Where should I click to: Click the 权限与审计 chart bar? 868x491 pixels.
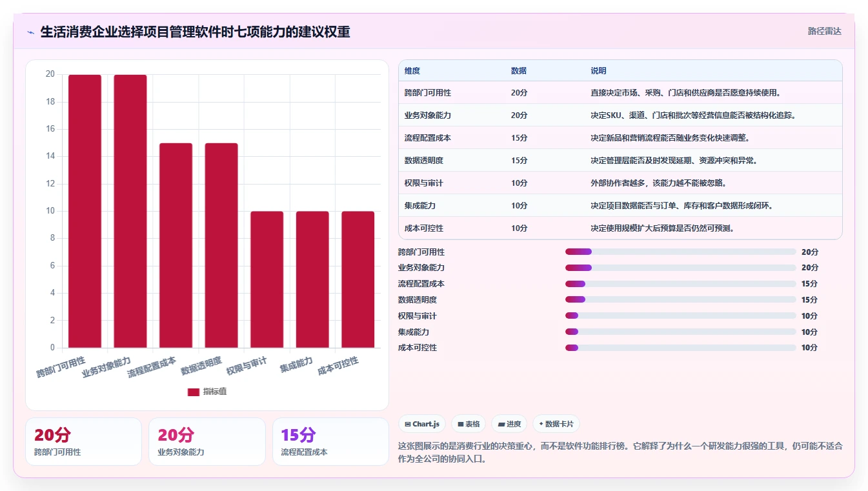pos(267,279)
